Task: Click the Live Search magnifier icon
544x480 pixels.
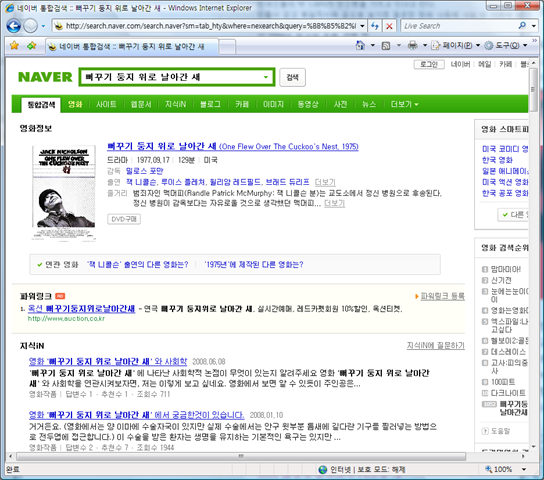Action: tap(522, 26)
